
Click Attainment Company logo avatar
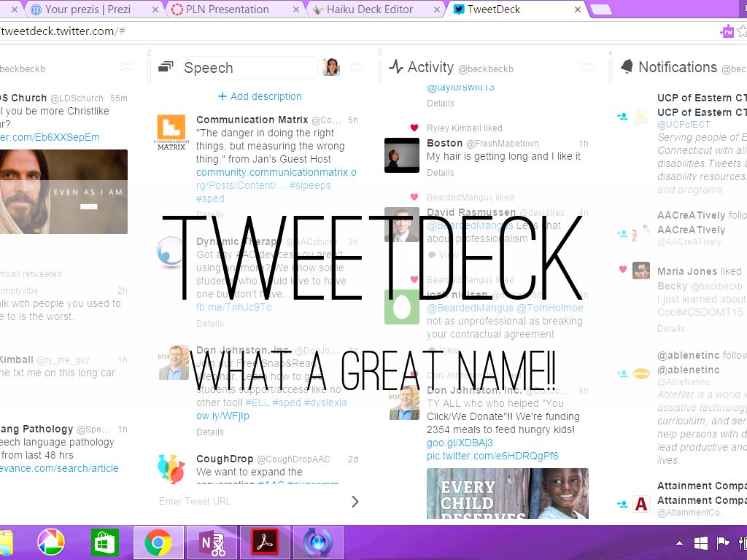pos(641,504)
